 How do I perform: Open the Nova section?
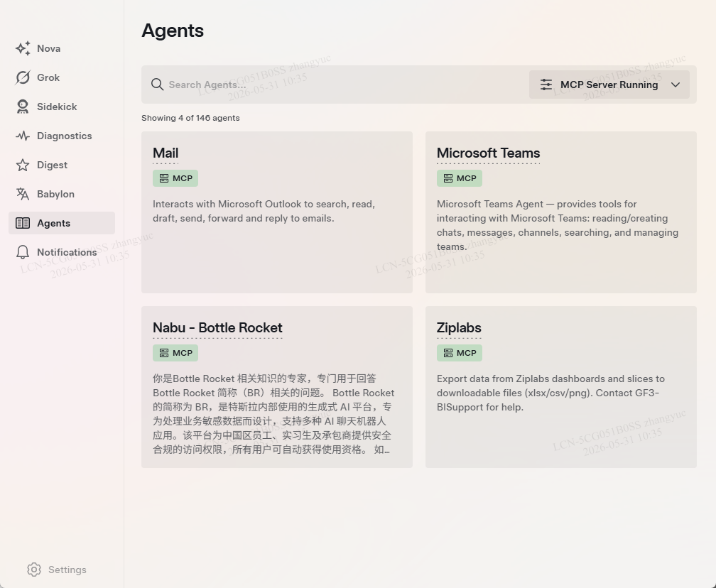click(x=62, y=48)
